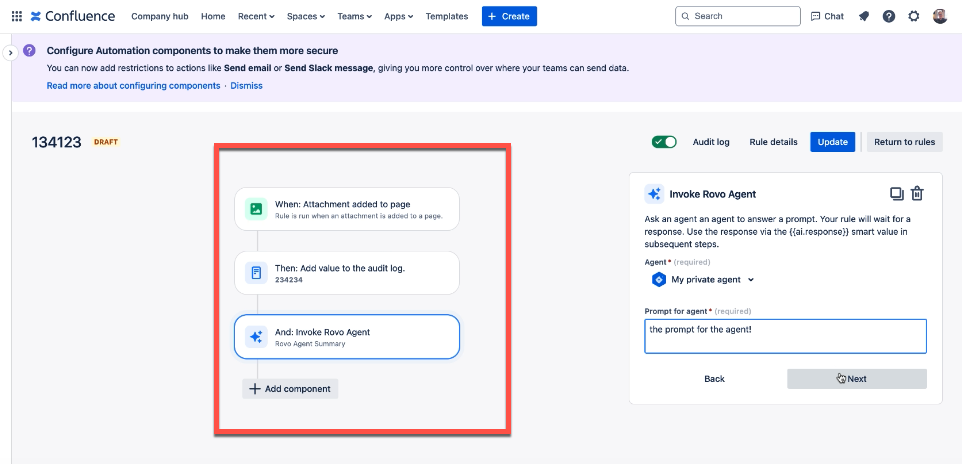
Task: Expand the sidebar with chevron arrow
Action: pos(10,53)
